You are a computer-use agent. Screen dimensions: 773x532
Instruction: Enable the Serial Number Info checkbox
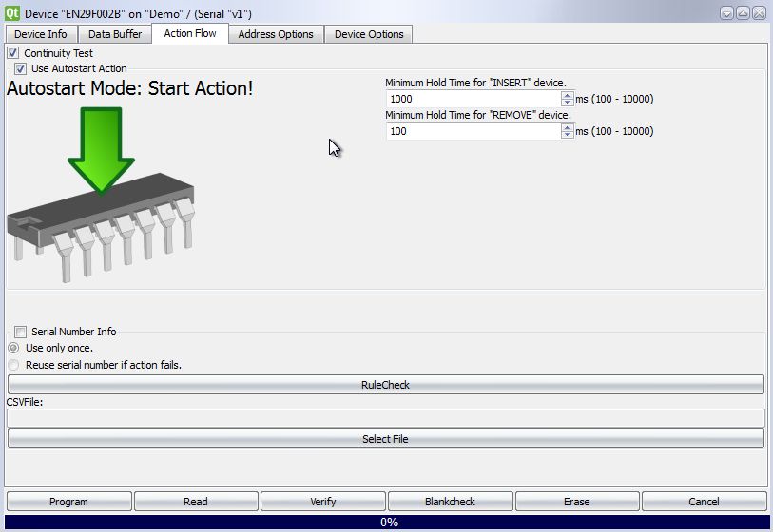pos(21,332)
